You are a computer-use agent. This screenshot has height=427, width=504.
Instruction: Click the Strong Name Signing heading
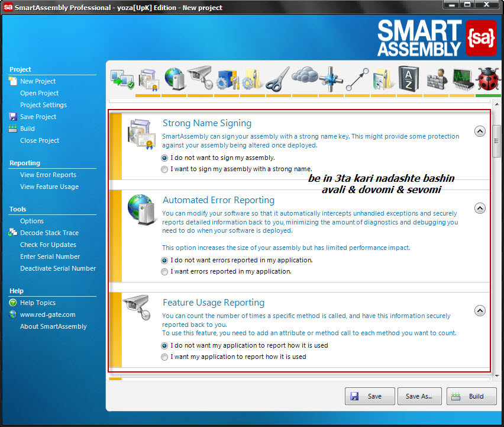[x=207, y=123]
